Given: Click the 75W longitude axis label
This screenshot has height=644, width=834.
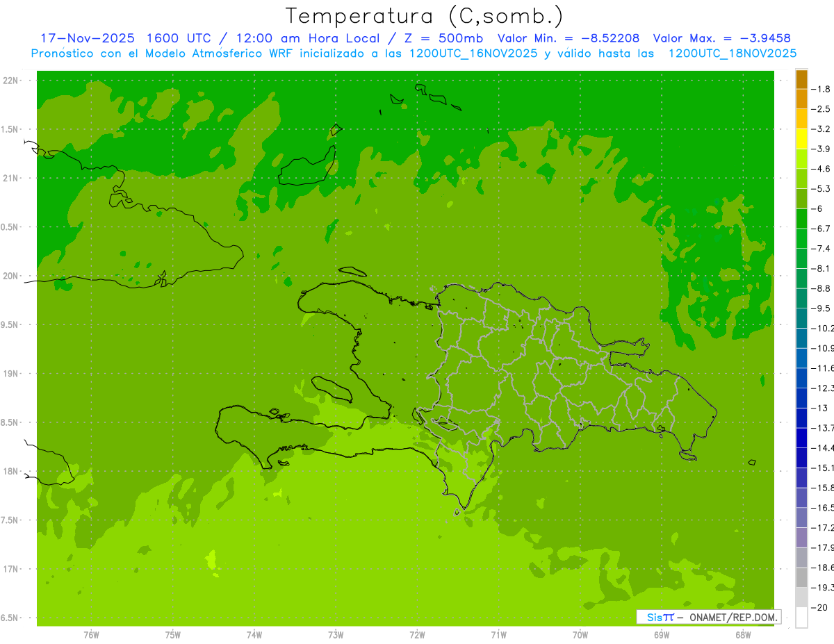Looking at the screenshot, I should [173, 635].
